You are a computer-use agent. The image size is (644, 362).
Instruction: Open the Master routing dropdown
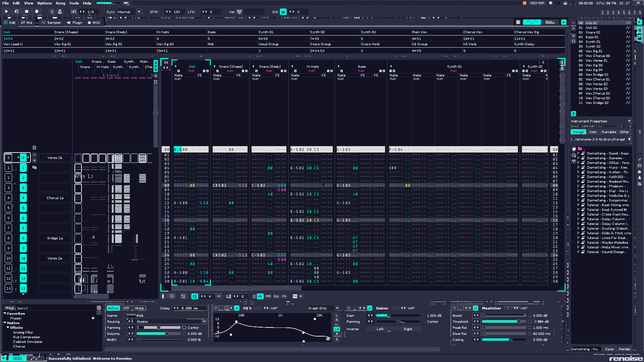[x=204, y=321]
